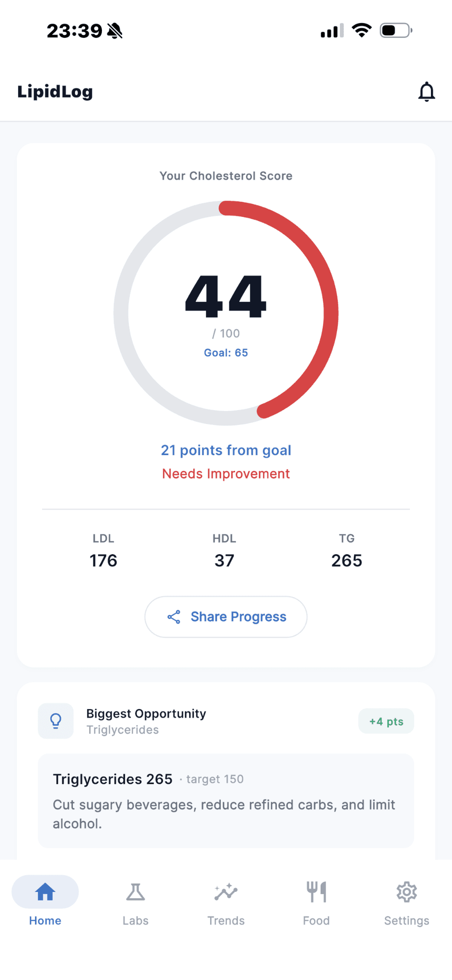This screenshot has width=452, height=980.
Task: Open the Triglycerides 265 tip card
Action: pyautogui.click(x=226, y=801)
